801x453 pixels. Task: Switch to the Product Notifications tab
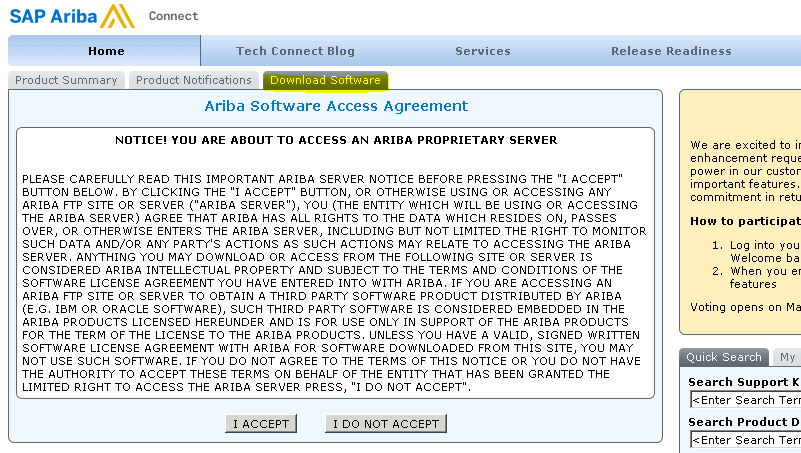[x=194, y=80]
